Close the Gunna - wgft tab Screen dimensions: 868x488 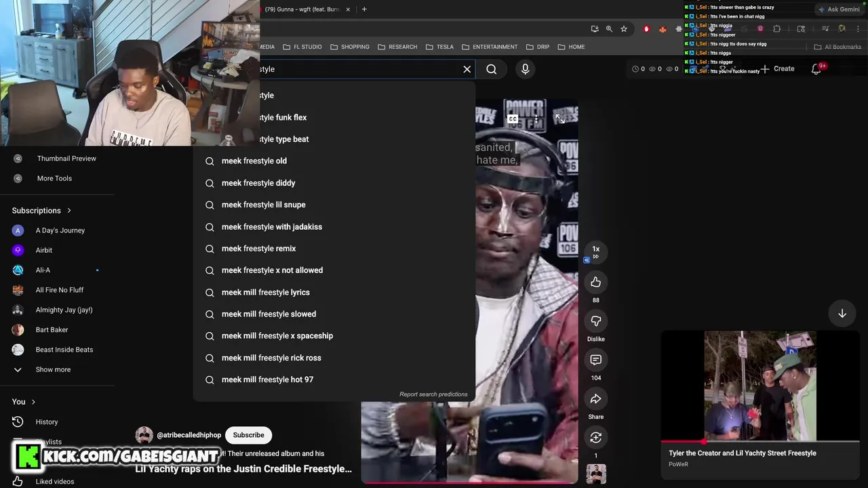[x=348, y=9]
